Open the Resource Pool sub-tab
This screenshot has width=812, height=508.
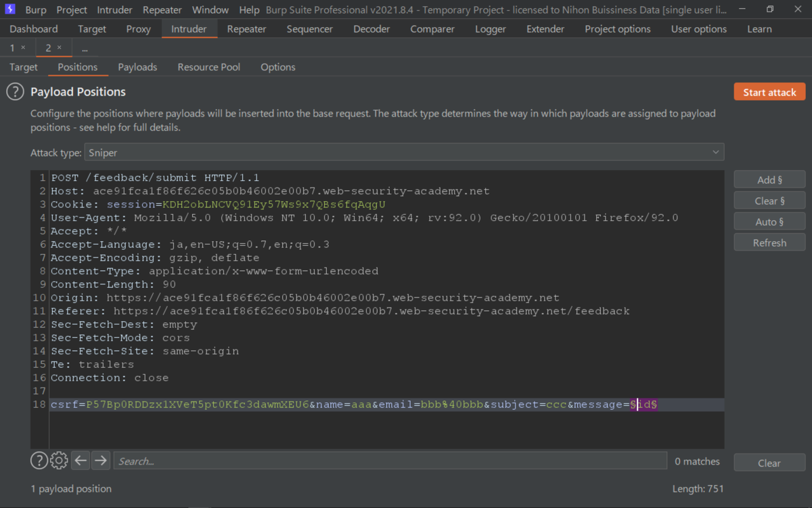(x=209, y=67)
